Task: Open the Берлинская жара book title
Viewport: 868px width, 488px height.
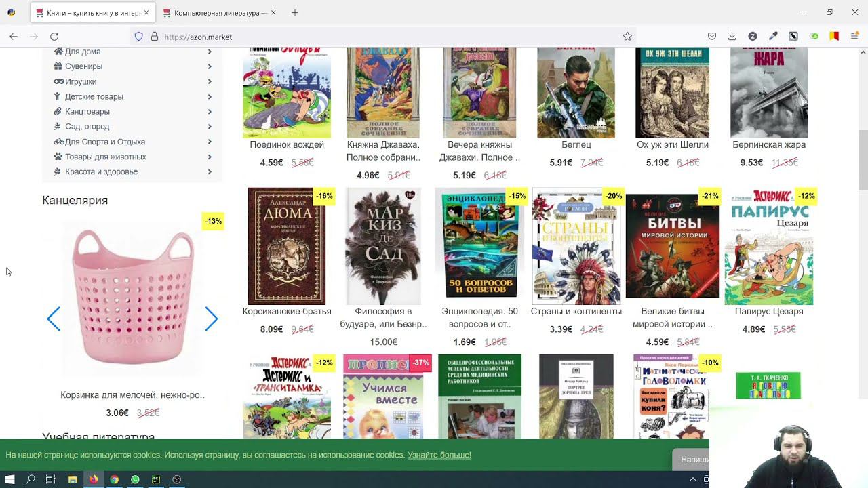Action: (x=769, y=144)
